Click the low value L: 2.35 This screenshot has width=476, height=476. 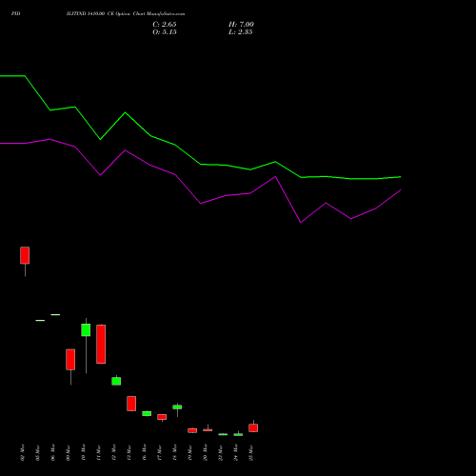tap(241, 32)
